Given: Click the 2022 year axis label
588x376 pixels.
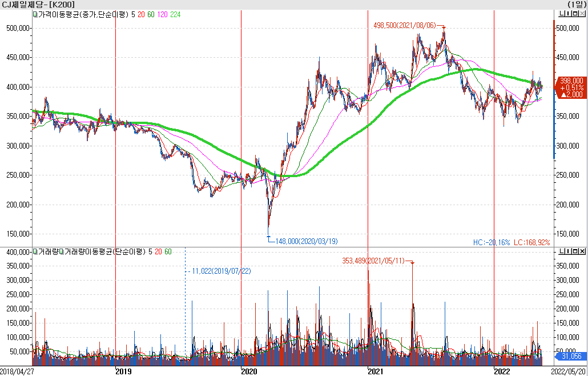Looking at the screenshot, I should tap(502, 371).
